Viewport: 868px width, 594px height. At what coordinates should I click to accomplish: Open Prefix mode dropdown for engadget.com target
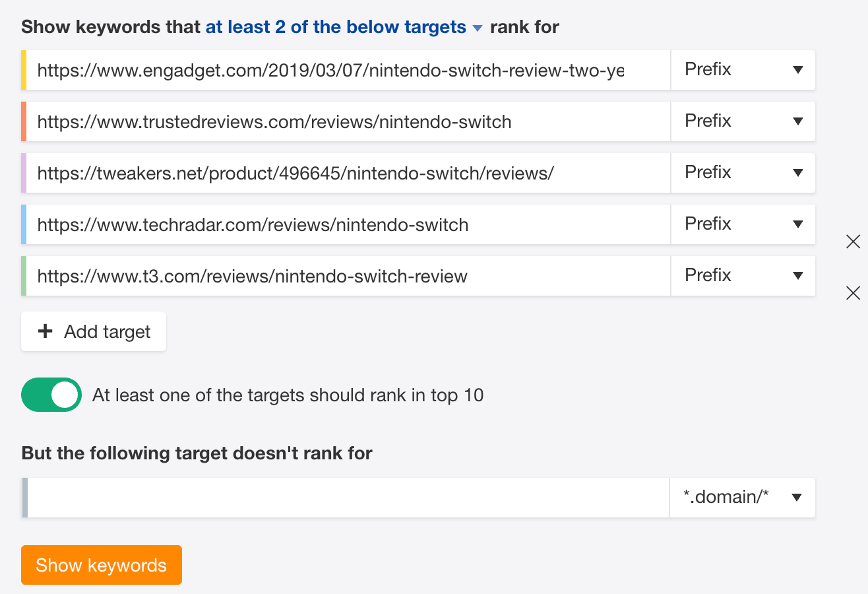pyautogui.click(x=743, y=69)
